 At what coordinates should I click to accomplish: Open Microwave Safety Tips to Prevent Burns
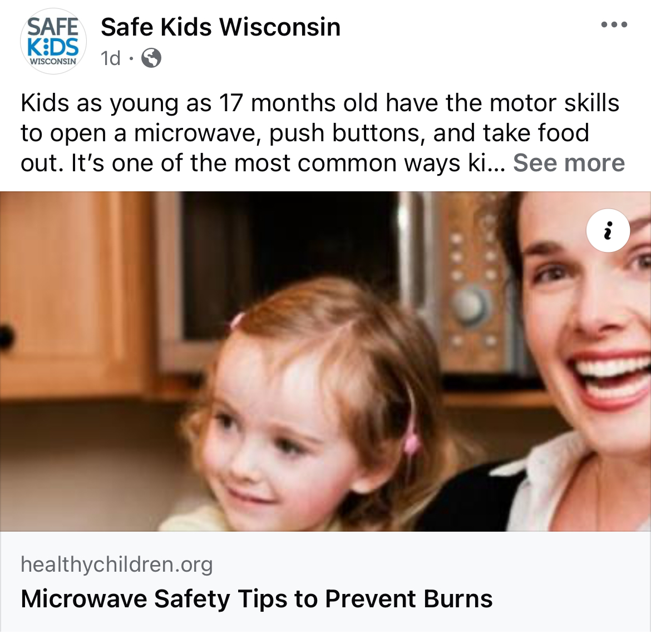[257, 599]
